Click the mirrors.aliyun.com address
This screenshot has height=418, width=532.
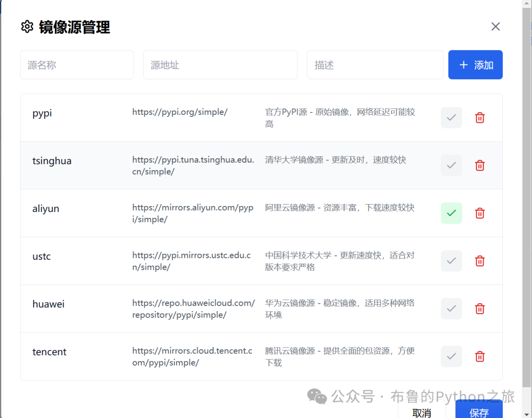point(193,213)
